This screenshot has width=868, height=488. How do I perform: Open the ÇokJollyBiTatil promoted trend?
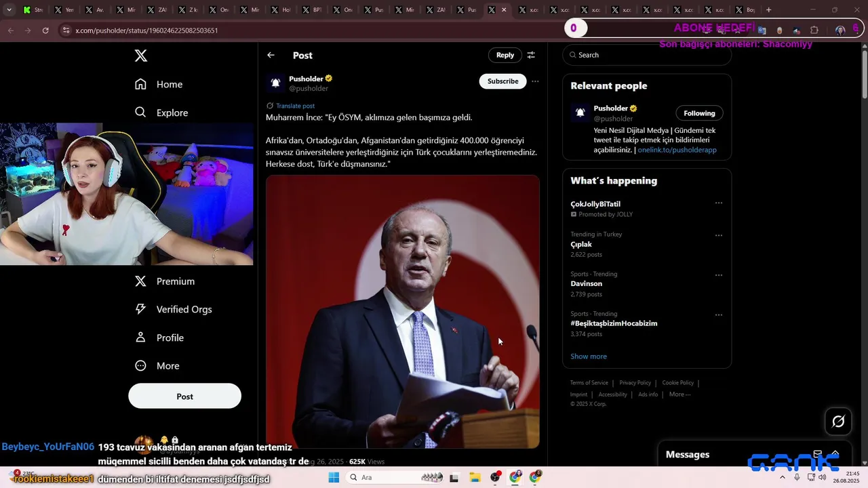pos(595,204)
